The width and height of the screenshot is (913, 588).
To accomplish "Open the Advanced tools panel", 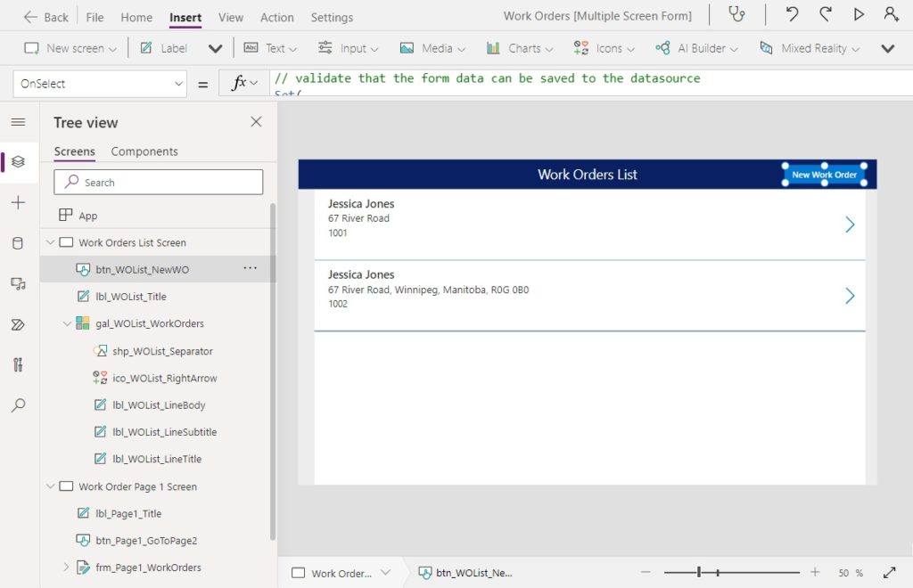I will click(18, 364).
